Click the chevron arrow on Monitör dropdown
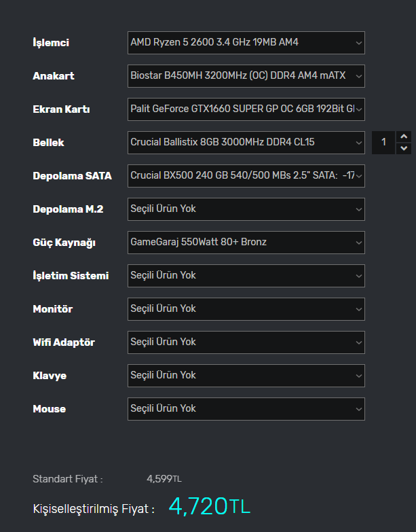 tap(358, 310)
